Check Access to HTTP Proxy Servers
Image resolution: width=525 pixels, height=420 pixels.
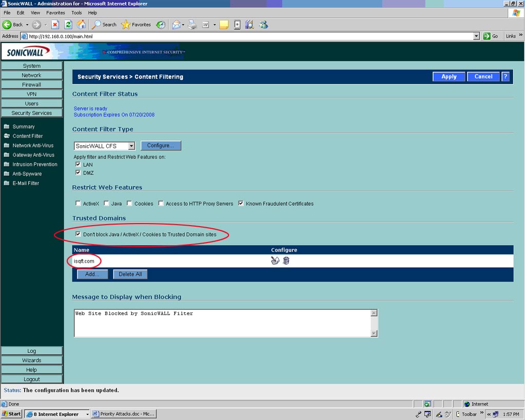point(160,203)
